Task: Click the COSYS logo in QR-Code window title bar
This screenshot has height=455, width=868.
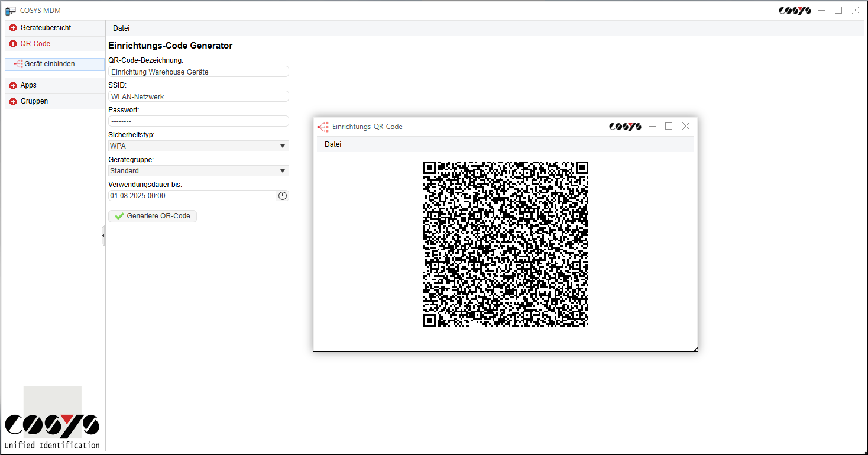Action: click(625, 127)
